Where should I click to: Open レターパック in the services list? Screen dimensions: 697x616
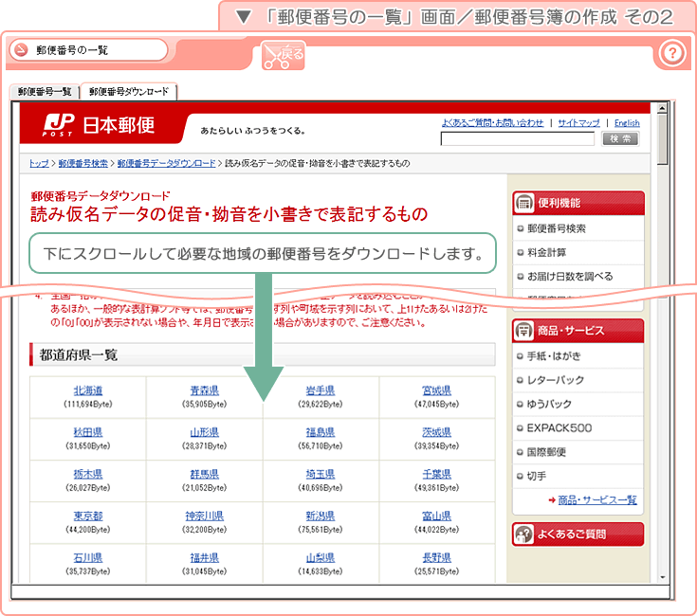pos(554,380)
